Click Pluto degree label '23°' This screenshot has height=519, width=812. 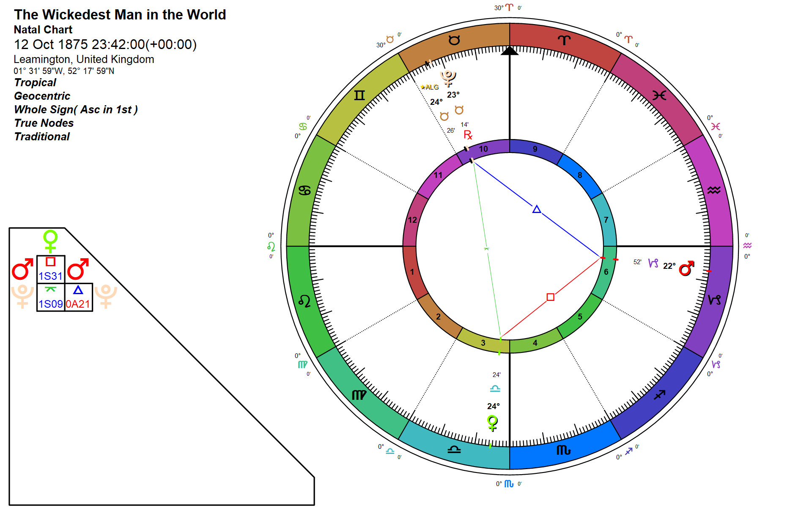pyautogui.click(x=453, y=95)
